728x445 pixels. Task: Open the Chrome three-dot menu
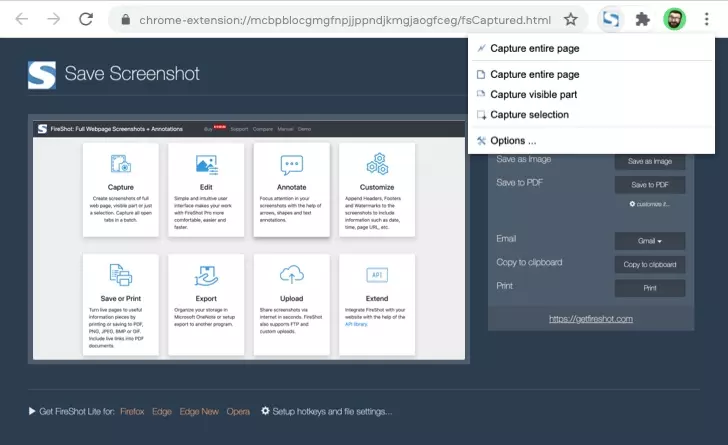(706, 20)
